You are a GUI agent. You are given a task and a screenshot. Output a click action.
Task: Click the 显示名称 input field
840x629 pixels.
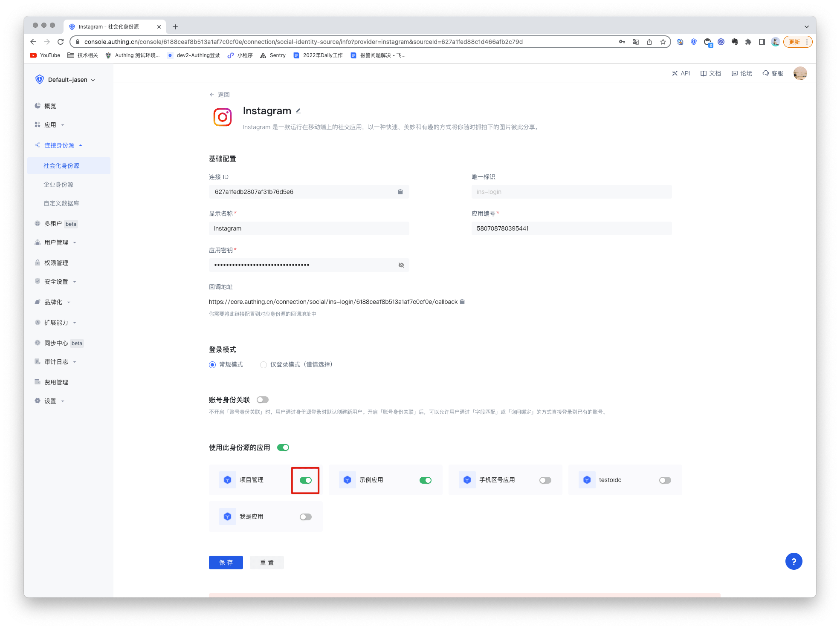coord(309,228)
